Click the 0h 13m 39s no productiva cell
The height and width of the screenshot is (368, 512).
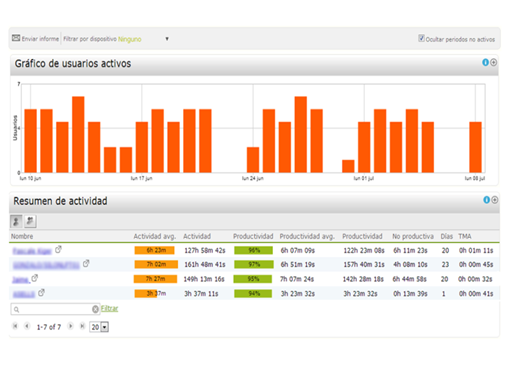(x=410, y=294)
